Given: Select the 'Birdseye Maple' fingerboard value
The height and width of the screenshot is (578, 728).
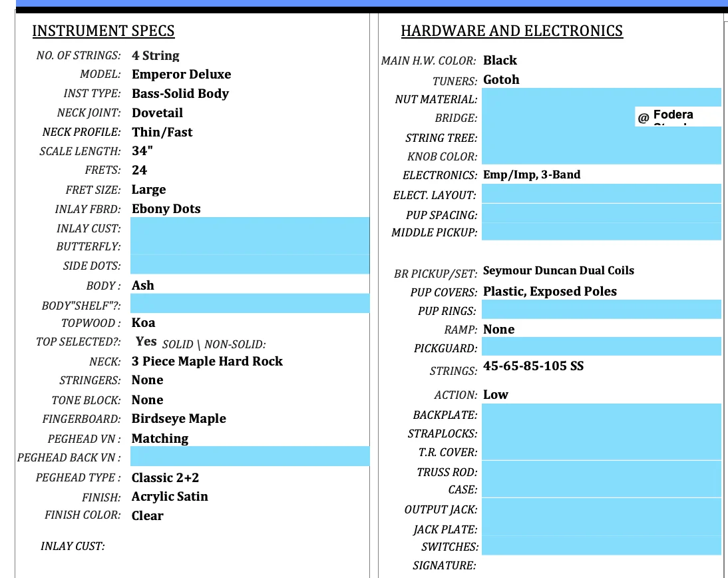Looking at the screenshot, I should click(179, 419).
